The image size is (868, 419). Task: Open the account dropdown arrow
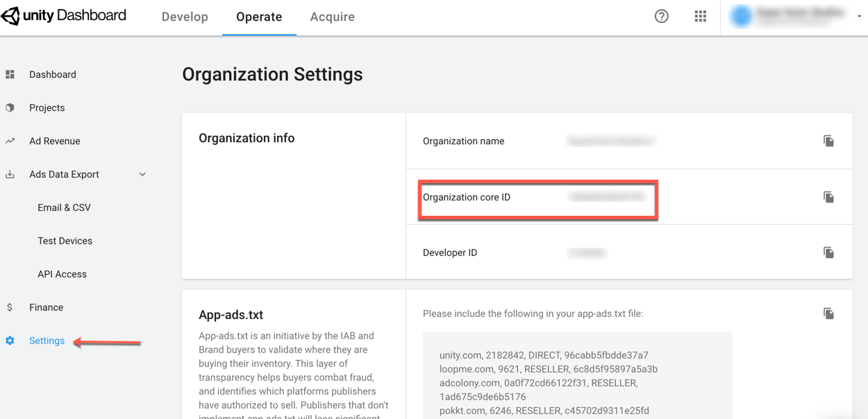[x=859, y=17]
